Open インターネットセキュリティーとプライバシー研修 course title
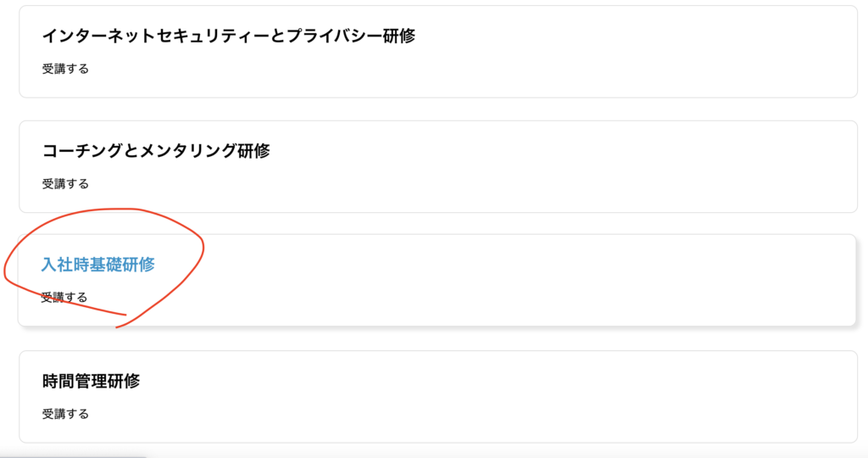 click(228, 36)
